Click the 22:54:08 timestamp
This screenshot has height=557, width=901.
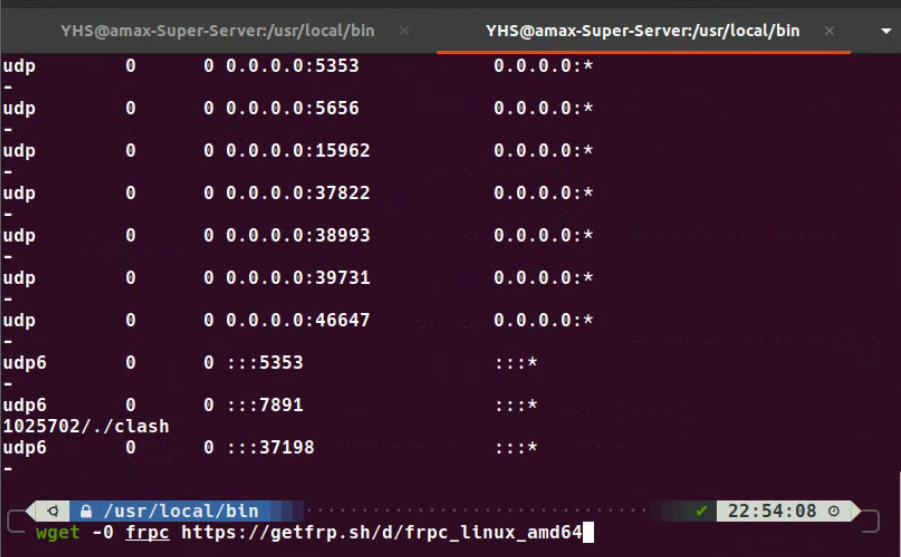772,511
